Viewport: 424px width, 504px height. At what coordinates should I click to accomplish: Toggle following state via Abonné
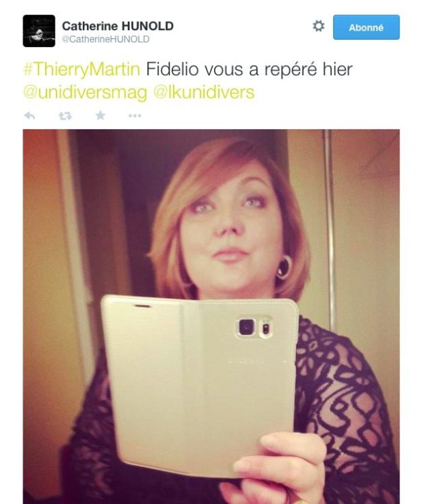pyautogui.click(x=366, y=27)
